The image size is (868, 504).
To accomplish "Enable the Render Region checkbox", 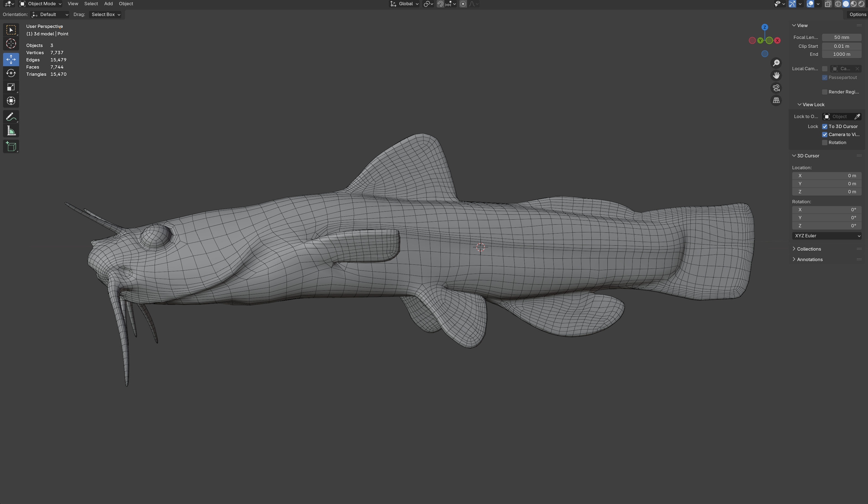I will click(x=825, y=92).
